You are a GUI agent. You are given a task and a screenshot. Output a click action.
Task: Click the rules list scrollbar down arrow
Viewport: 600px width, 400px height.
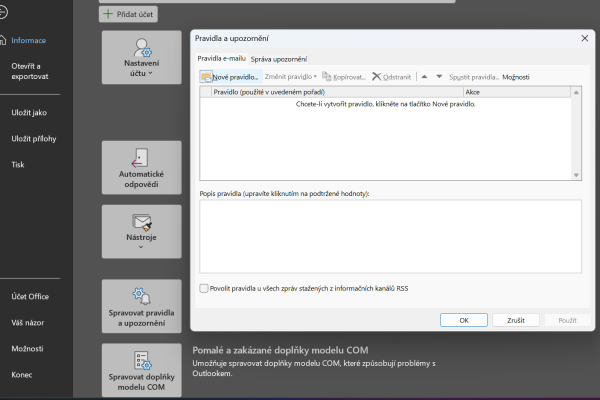576,175
